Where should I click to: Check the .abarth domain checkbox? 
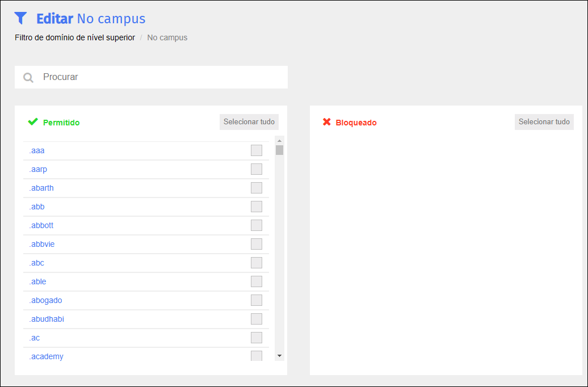click(257, 188)
